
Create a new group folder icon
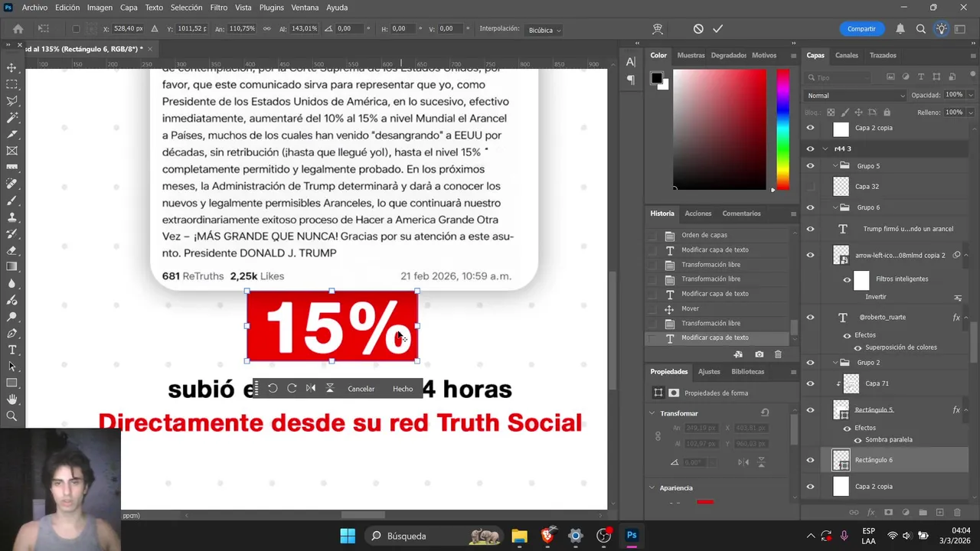[x=922, y=513]
